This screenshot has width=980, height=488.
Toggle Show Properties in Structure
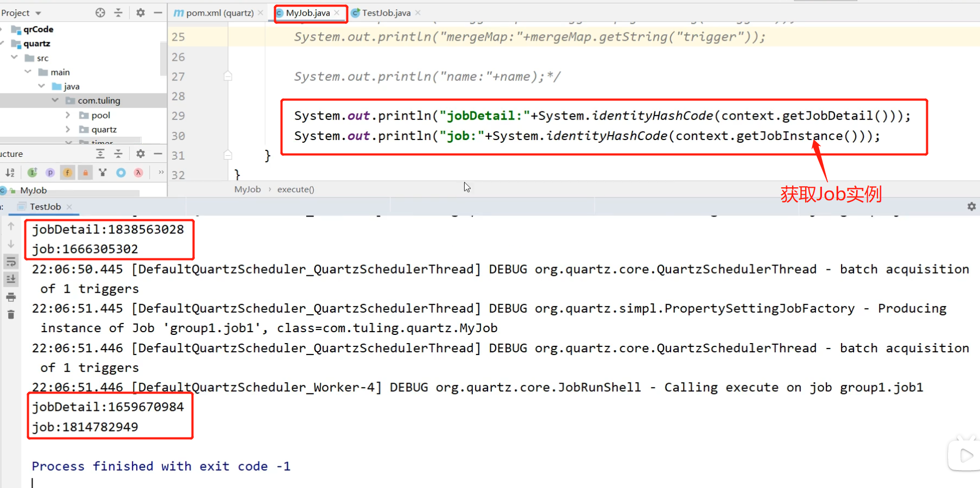50,173
